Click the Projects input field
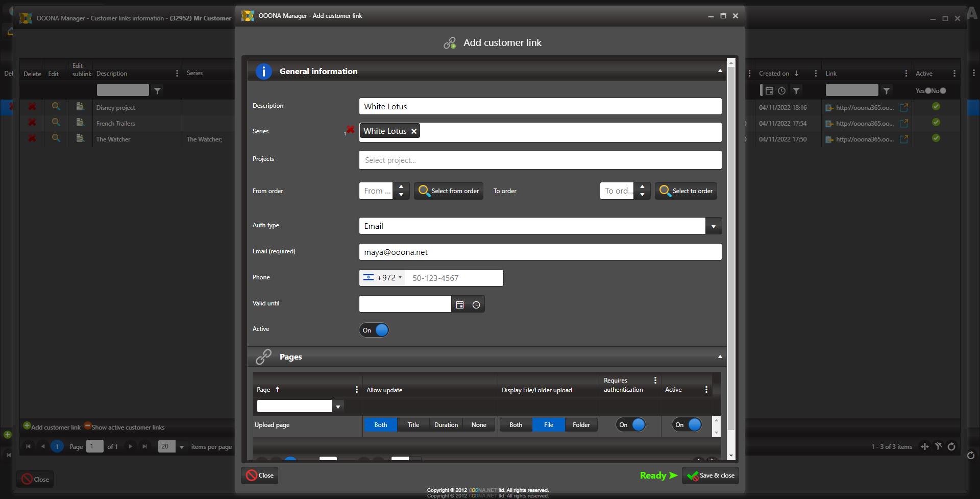The width and height of the screenshot is (980, 499). tap(540, 160)
